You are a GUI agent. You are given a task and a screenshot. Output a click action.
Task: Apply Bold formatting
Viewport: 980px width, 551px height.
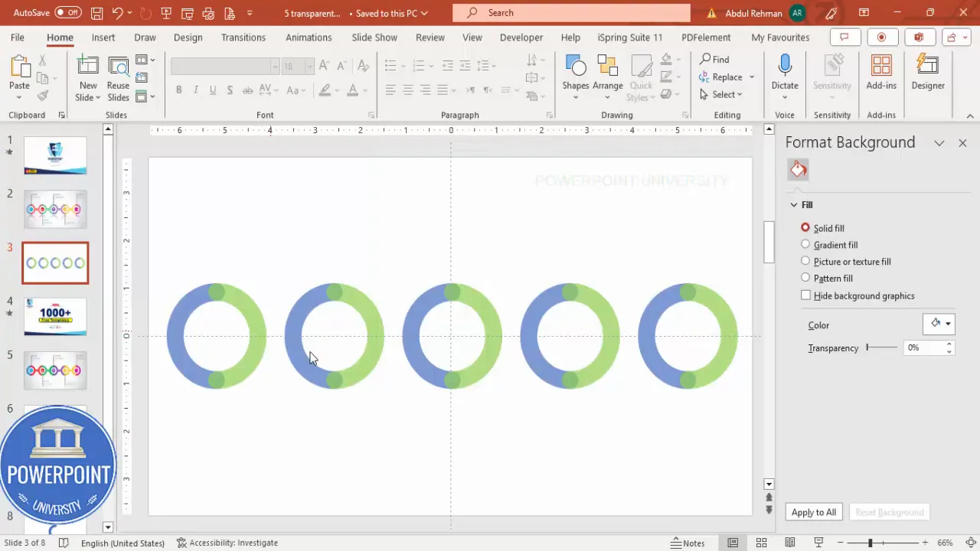coord(178,90)
